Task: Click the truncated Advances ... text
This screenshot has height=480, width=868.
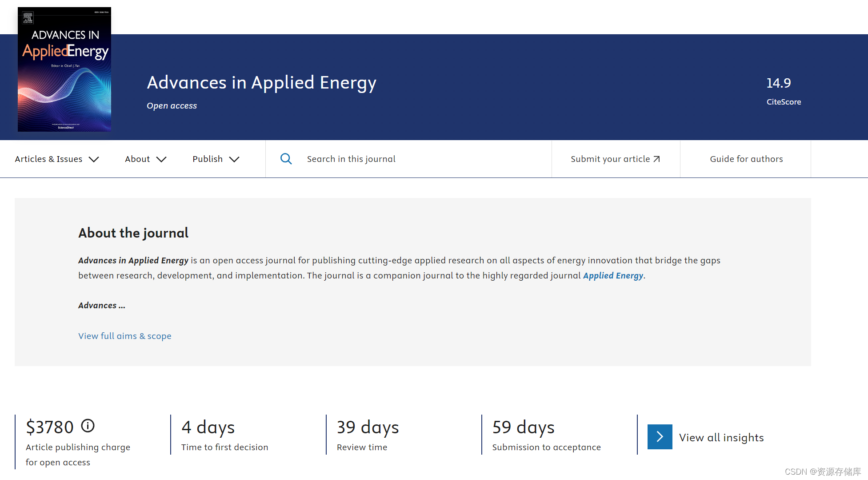Action: (102, 306)
